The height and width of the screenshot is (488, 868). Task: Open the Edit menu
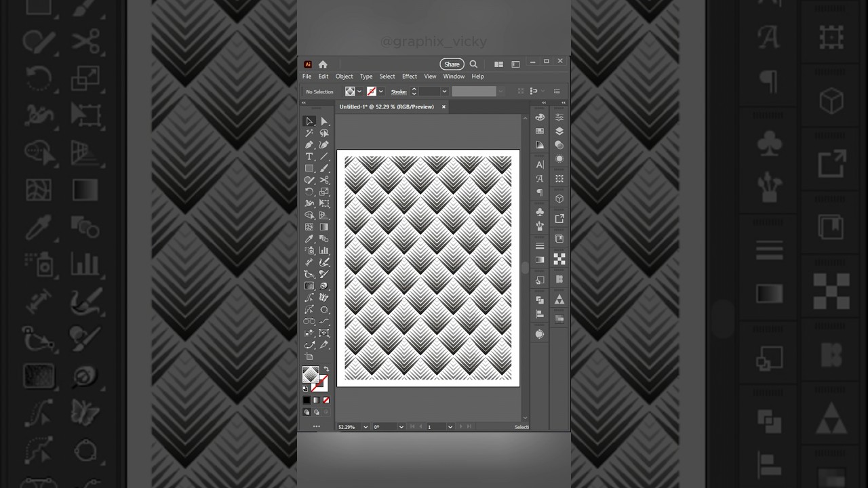323,77
